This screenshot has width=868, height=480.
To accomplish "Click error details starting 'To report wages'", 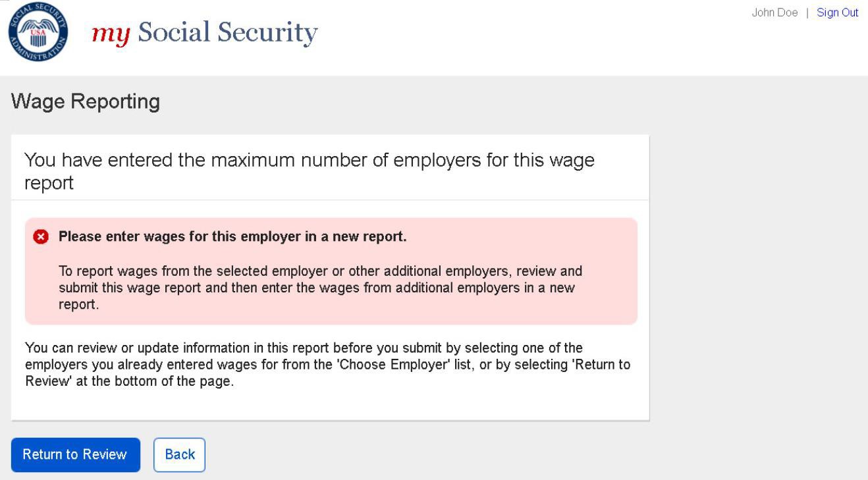I will (x=319, y=288).
